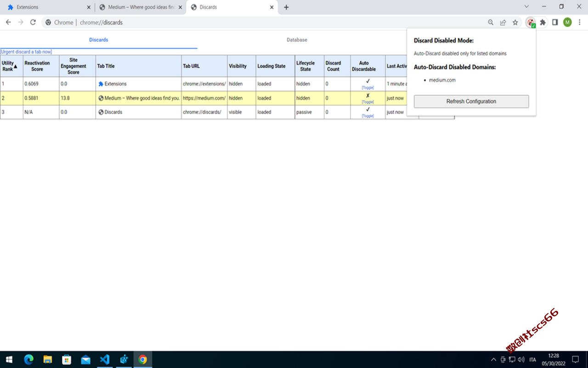Click the share this page icon
Viewport: 588px width, 368px height.
pos(503,22)
